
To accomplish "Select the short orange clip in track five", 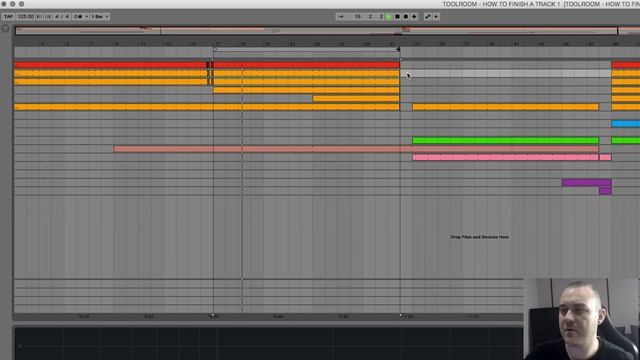I will coord(356,98).
